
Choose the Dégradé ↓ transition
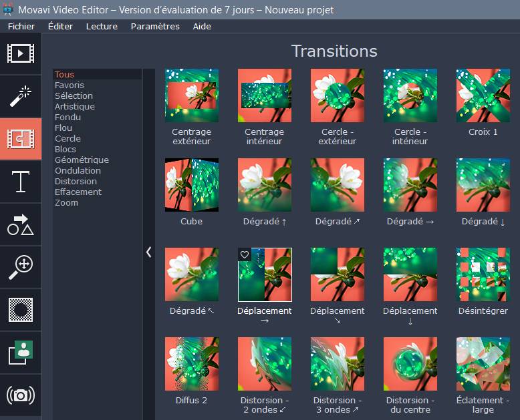point(483,185)
